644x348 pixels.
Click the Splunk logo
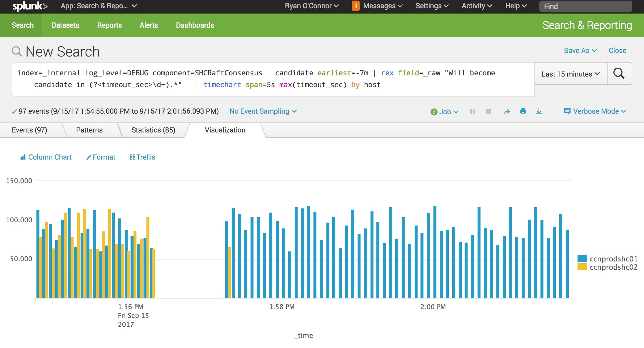coord(30,6)
